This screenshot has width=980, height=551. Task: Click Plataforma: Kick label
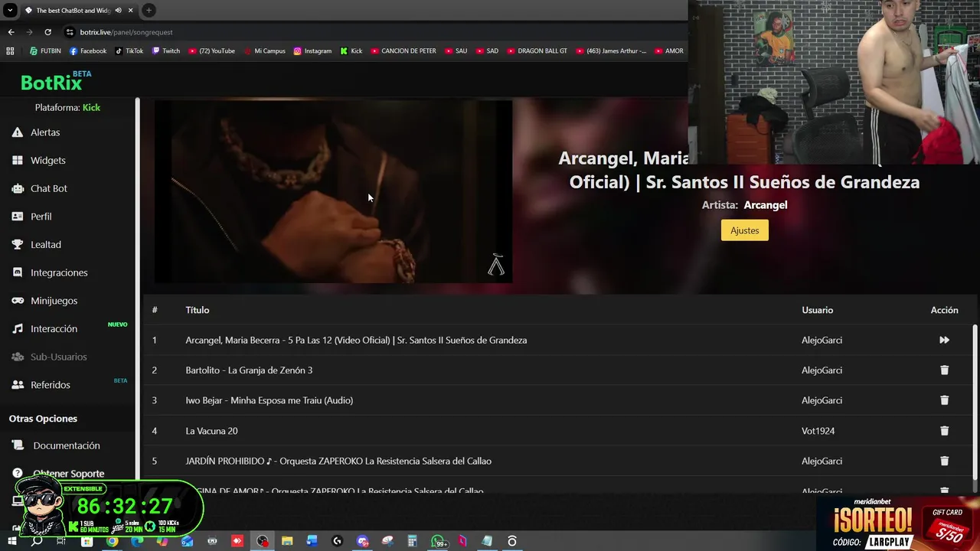[x=67, y=108]
